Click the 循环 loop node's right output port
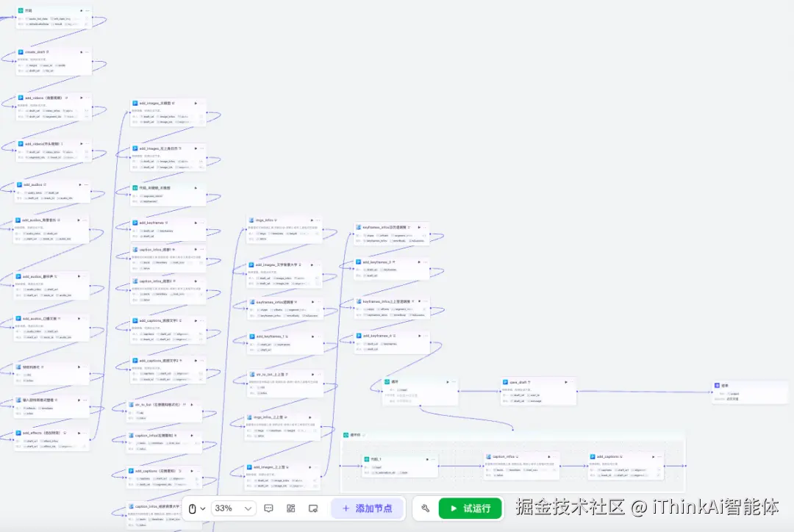794x532 pixels. 458,391
